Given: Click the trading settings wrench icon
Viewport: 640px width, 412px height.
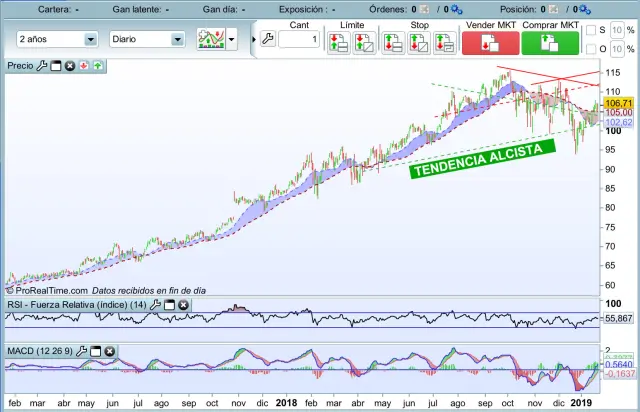Looking at the screenshot, I should [x=267, y=40].
